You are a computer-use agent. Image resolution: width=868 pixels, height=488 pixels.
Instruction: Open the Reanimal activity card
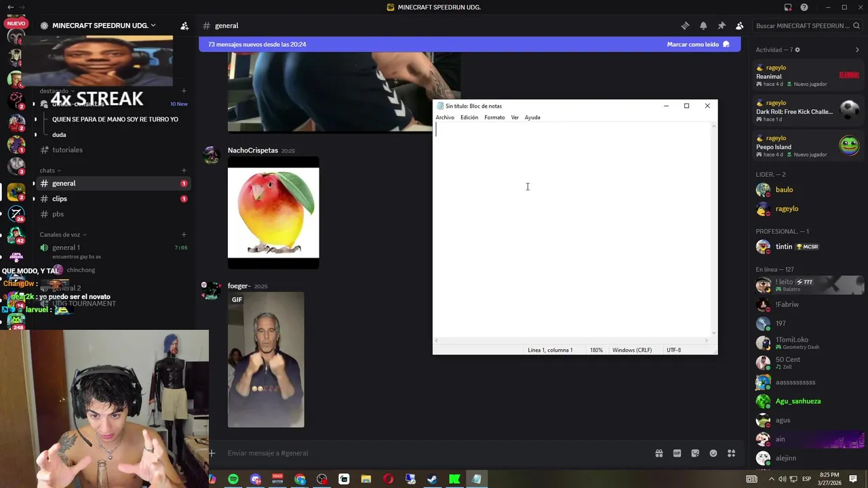tap(808, 76)
